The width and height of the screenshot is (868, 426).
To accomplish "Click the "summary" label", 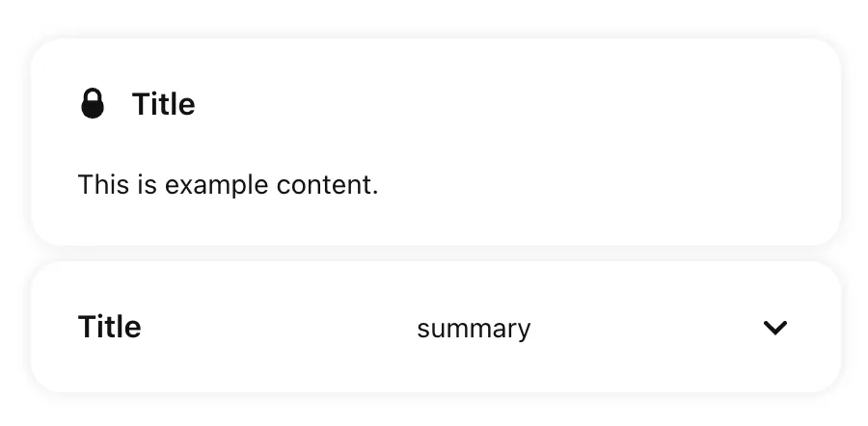I will 474,329.
